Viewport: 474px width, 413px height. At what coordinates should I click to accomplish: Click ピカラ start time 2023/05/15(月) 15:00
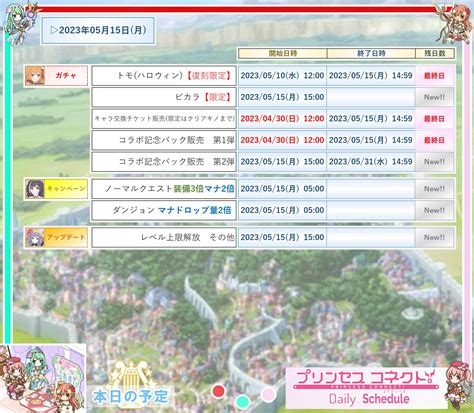click(x=282, y=97)
